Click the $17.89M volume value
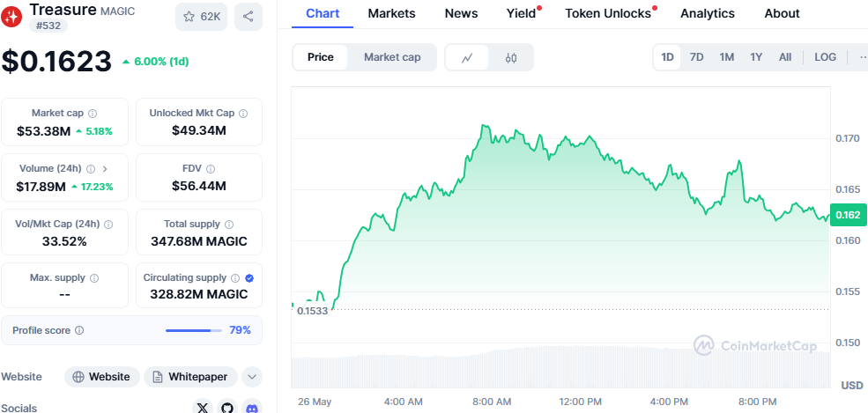 (x=41, y=187)
